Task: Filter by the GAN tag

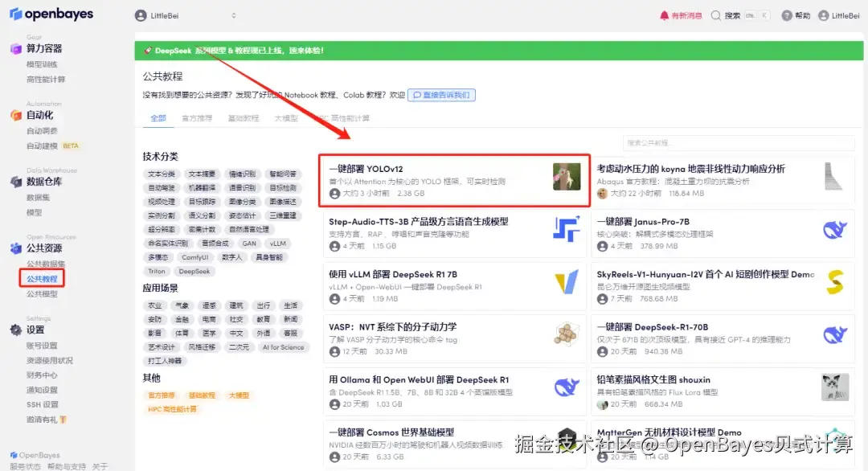Action: (249, 244)
